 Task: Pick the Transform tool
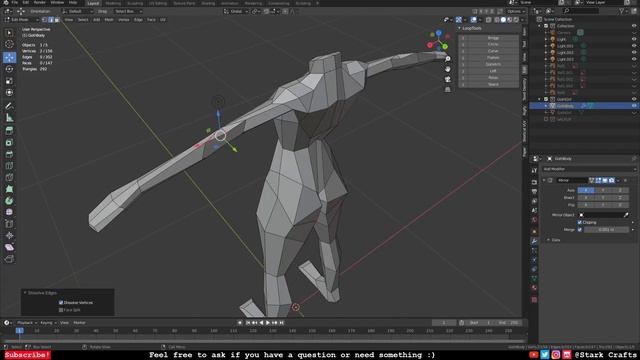9,93
